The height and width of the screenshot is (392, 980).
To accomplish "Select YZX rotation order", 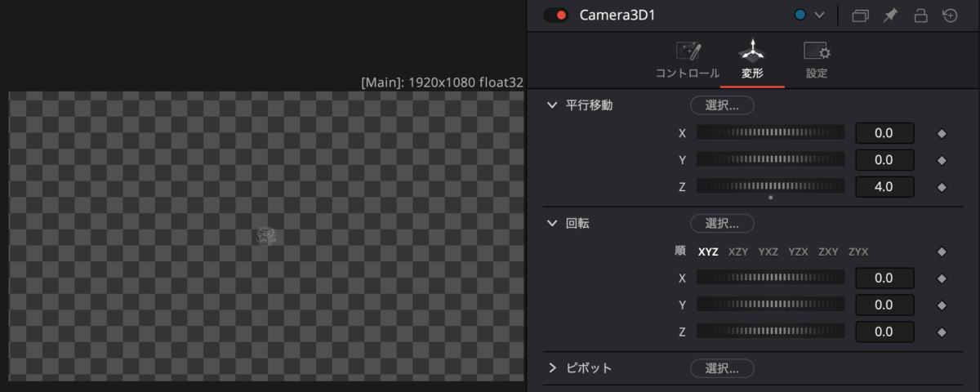I will pos(798,252).
